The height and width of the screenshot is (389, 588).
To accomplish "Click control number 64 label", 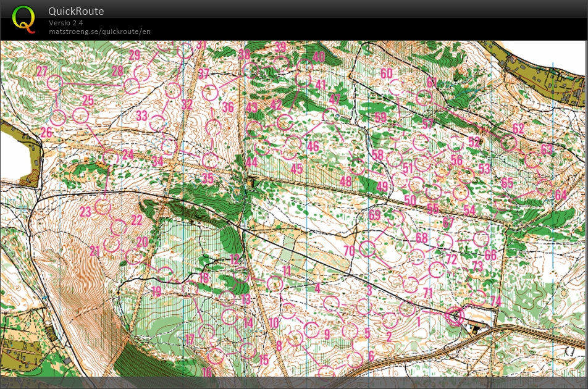I will tap(560, 195).
